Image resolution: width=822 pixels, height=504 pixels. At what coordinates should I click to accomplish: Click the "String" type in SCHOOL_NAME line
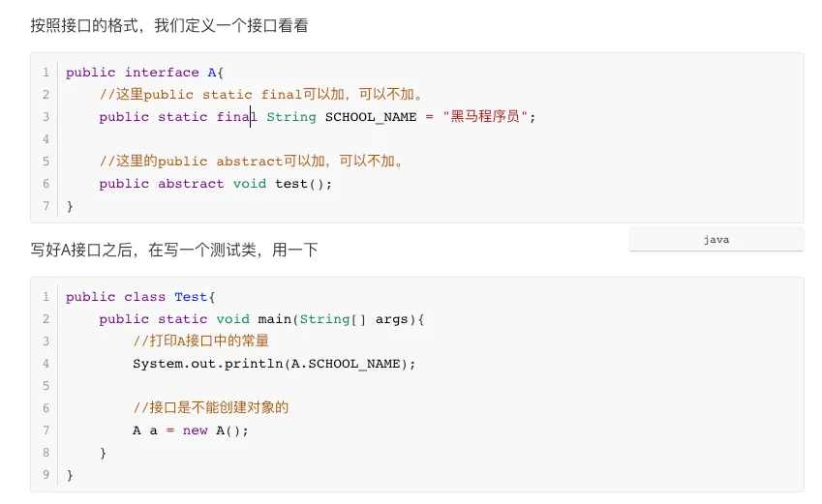point(291,117)
